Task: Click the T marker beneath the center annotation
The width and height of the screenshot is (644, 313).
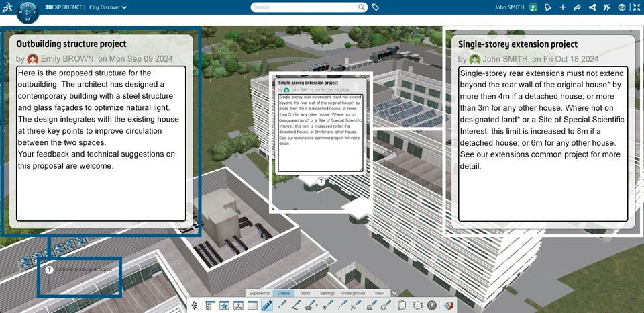Action: (x=321, y=181)
